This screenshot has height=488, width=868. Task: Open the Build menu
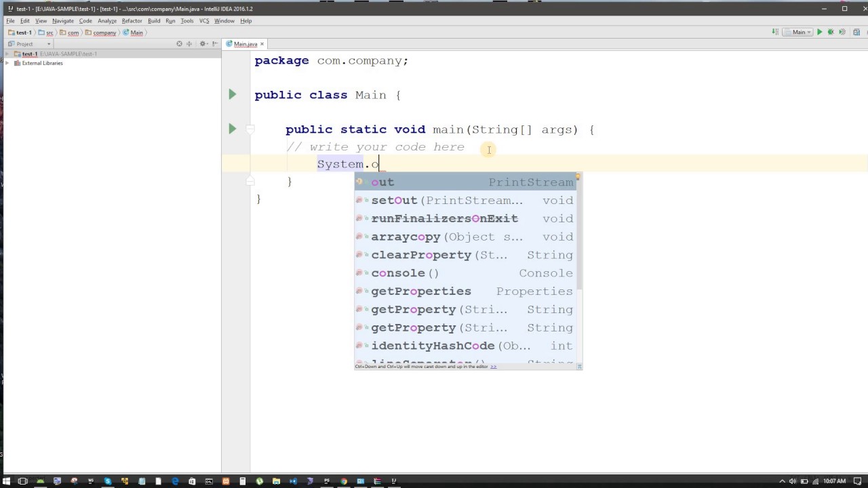point(154,21)
